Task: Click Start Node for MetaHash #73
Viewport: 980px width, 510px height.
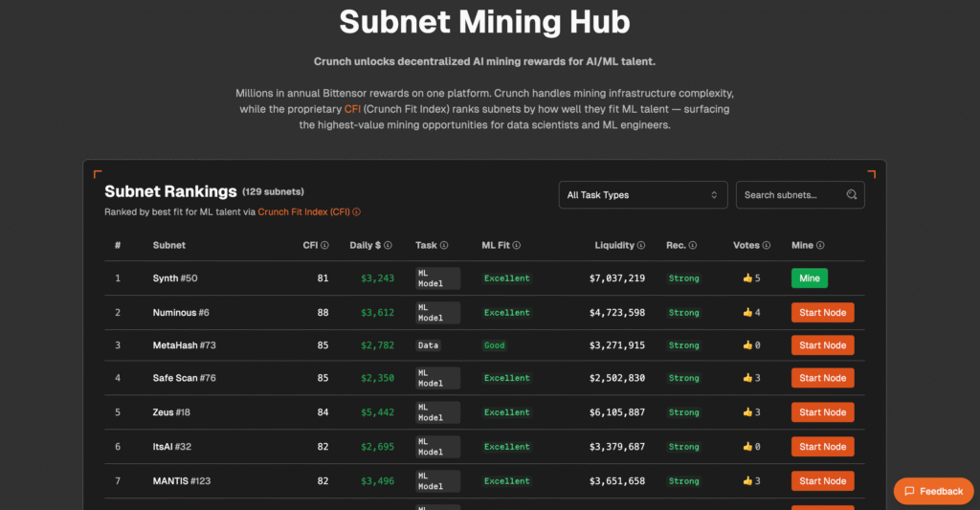Action: pyautogui.click(x=822, y=345)
